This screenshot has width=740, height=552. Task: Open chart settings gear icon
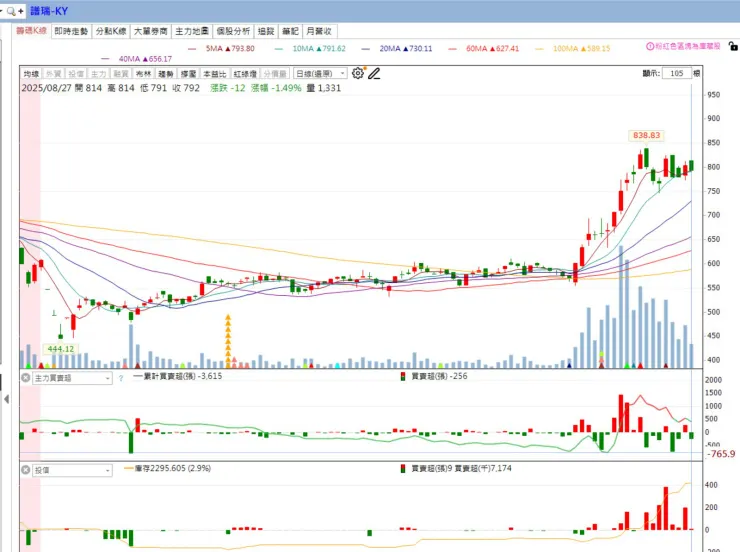pos(358,73)
